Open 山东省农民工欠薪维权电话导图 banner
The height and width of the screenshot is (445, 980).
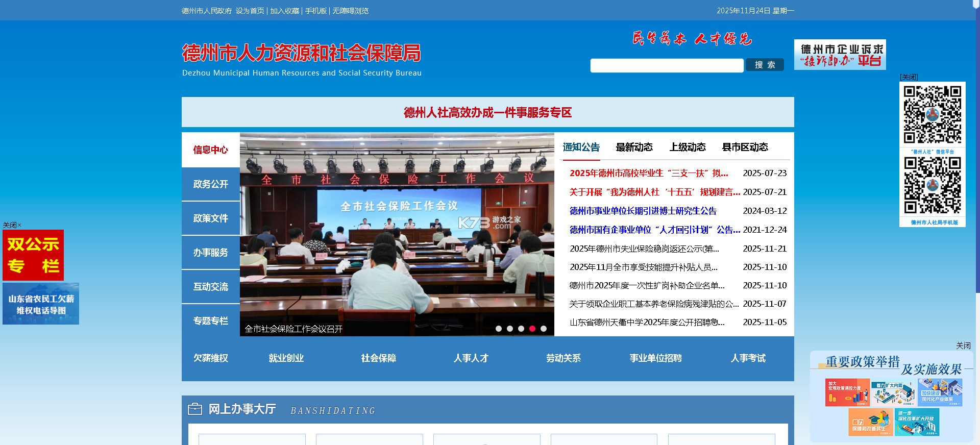[41, 304]
